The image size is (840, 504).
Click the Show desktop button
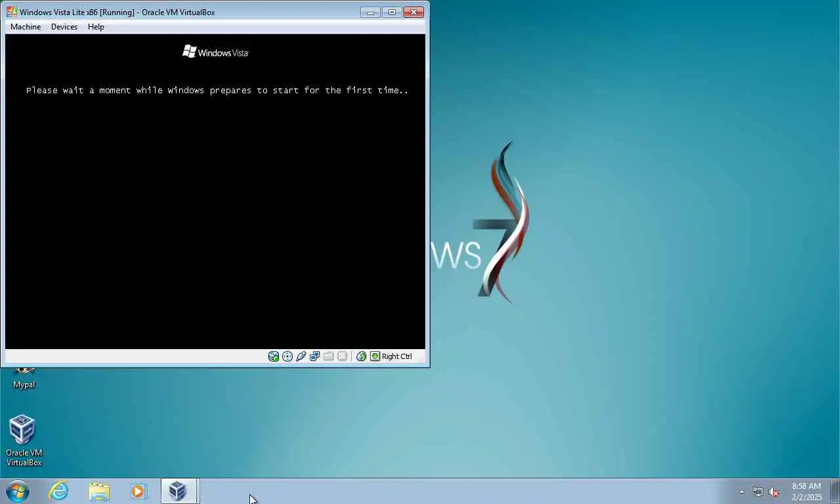coord(835,492)
